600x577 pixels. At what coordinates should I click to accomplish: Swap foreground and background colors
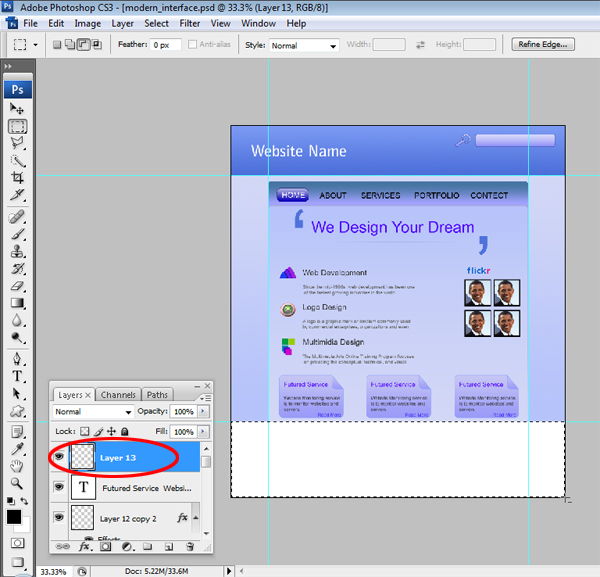24,501
